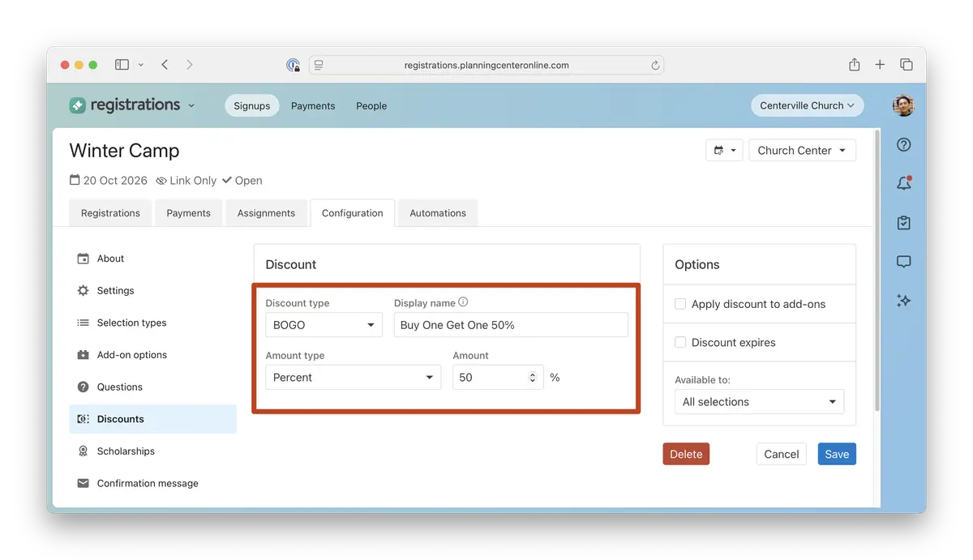
Task: Switch to the Assignments tab
Action: 266,213
